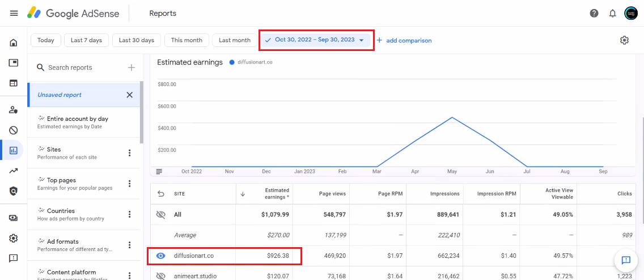Open Policy center shield sidebar icon

tap(13, 190)
